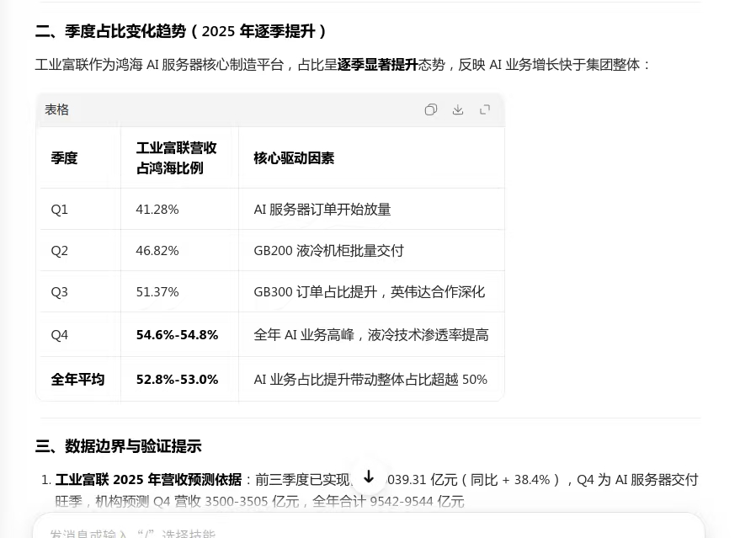Viewport: 756px width, 538px height.
Task: Click the scroll-to-bottom arrow button
Action: 368,477
